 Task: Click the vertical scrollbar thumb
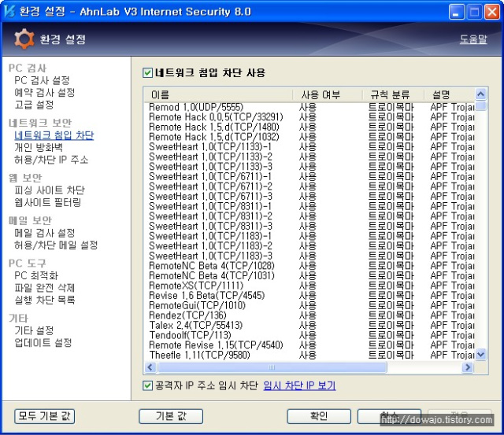481,105
